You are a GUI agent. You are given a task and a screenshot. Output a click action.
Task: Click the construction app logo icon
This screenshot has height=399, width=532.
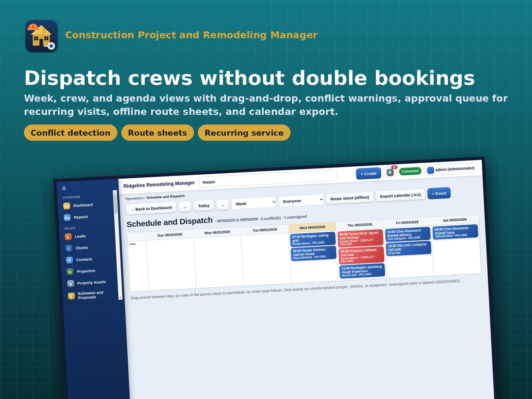pos(41,36)
